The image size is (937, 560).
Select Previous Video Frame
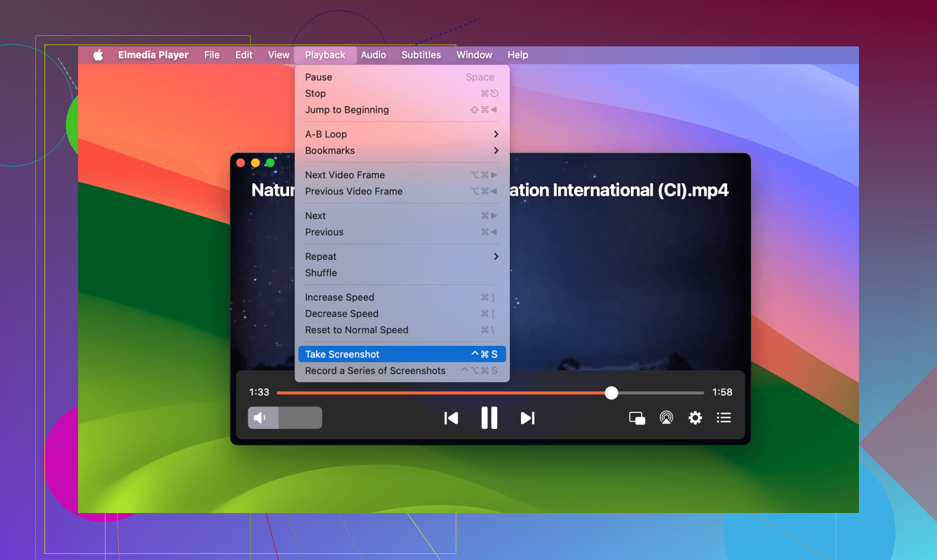pyautogui.click(x=402, y=192)
